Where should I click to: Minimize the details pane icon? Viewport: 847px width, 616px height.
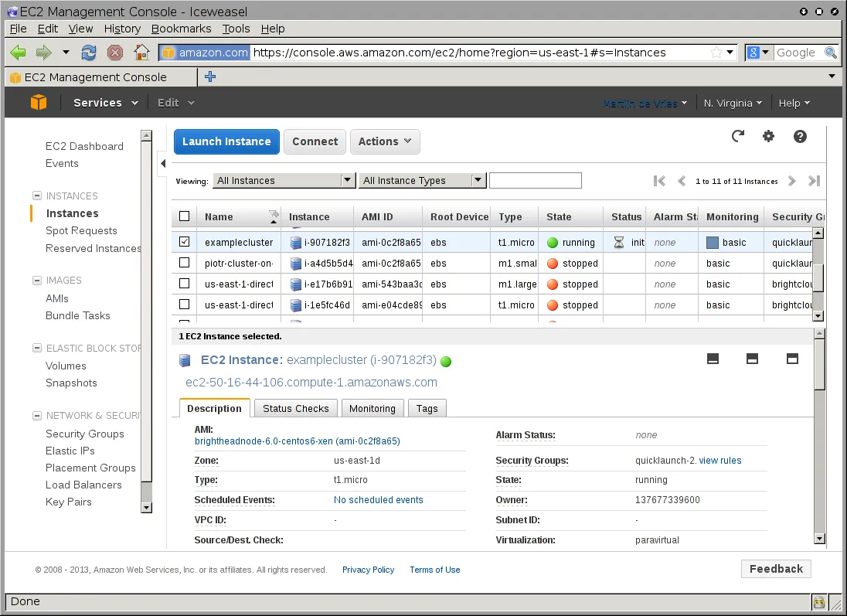pyautogui.click(x=713, y=359)
